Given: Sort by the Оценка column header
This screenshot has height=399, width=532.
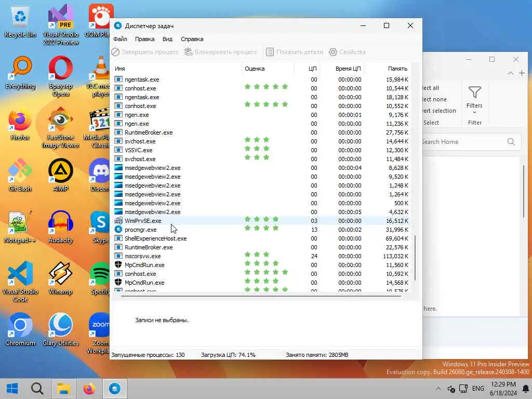Looking at the screenshot, I should pyautogui.click(x=268, y=69).
